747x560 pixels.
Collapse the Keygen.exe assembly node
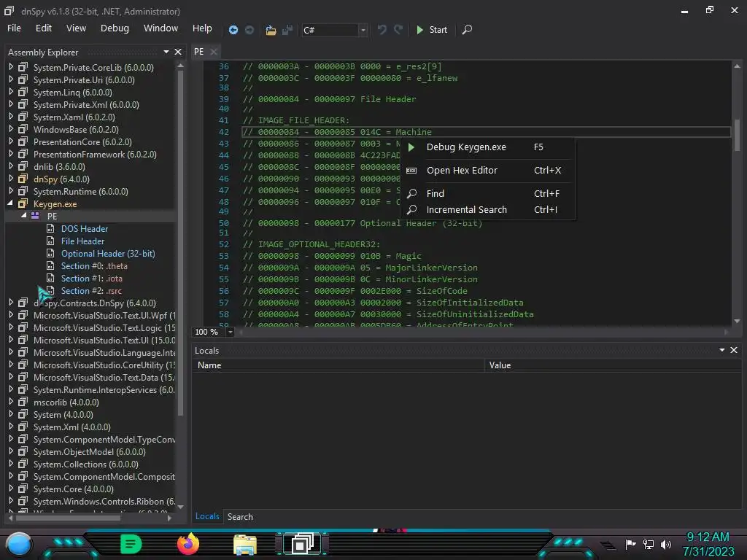(11, 203)
